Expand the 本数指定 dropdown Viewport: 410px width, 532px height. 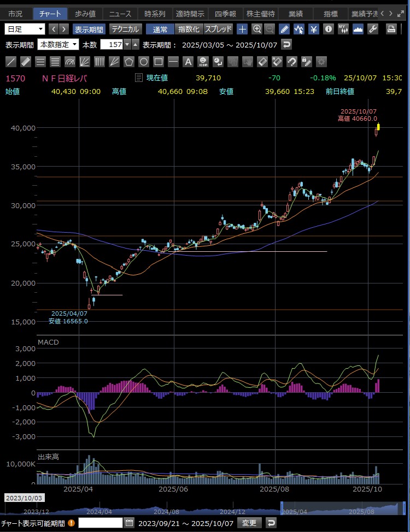pyautogui.click(x=58, y=44)
